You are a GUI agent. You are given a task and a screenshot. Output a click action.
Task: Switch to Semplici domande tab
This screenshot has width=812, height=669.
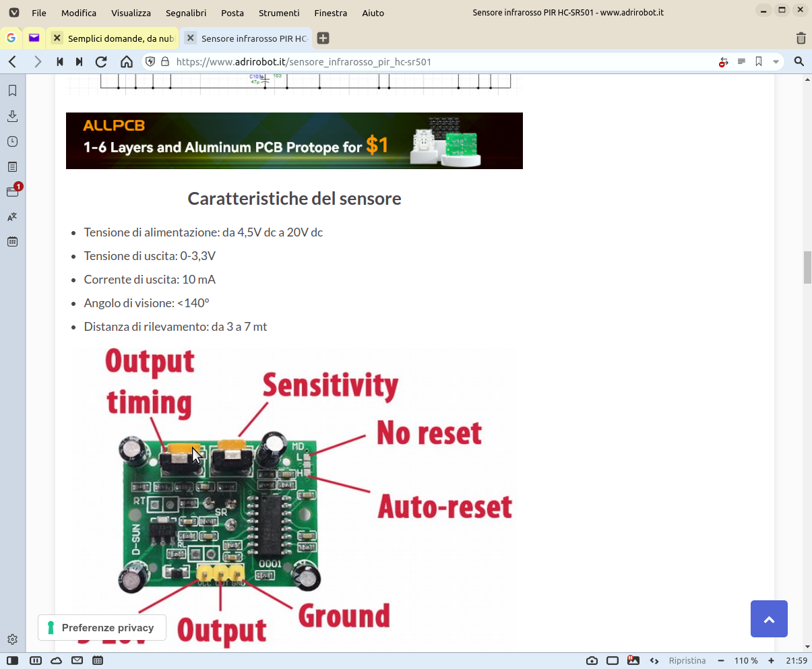click(113, 38)
